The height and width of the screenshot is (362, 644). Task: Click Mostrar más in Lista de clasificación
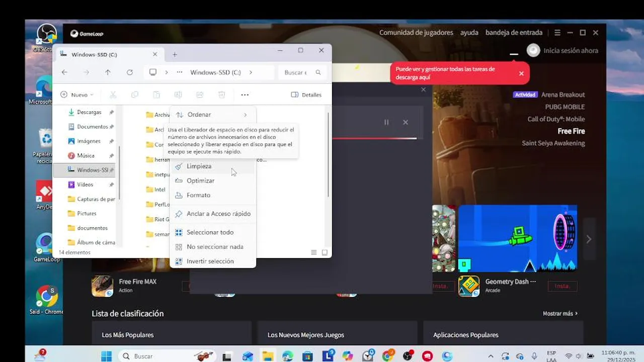(560, 313)
